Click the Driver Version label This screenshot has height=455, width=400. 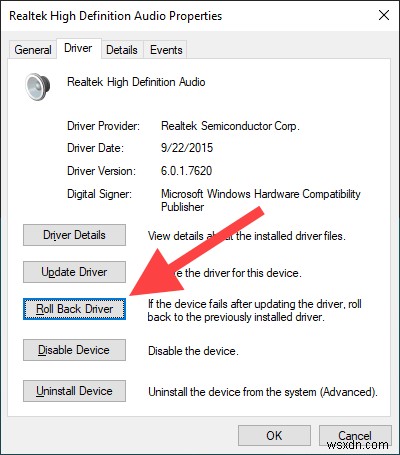(x=101, y=171)
